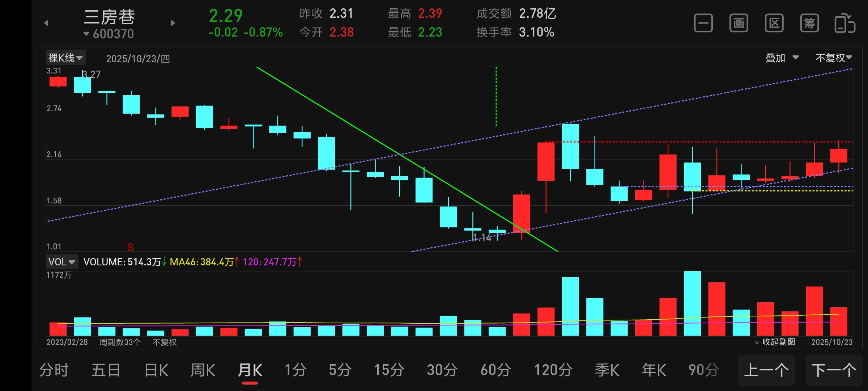868x391 pixels.
Task: Click the horizontal line drawing tool icon
Action: [703, 24]
